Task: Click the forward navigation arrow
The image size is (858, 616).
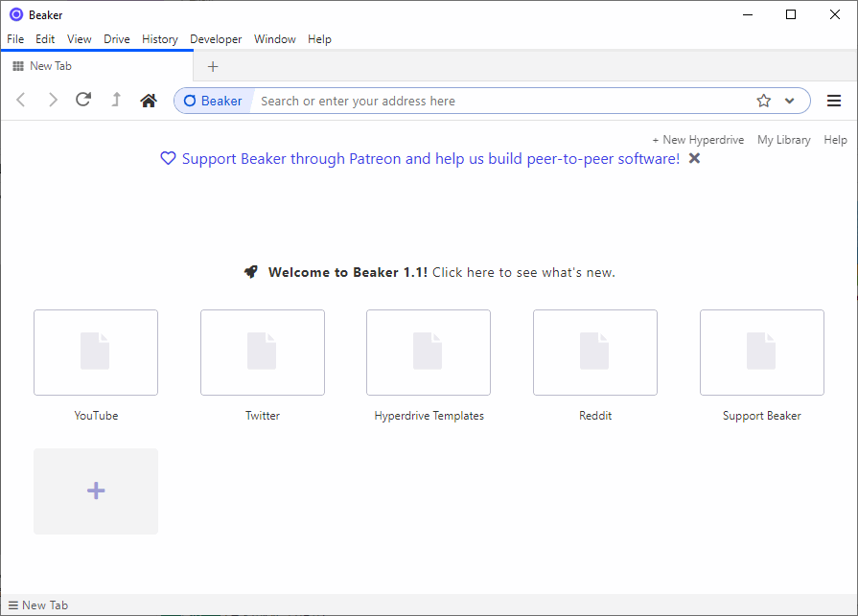Action: (x=53, y=101)
